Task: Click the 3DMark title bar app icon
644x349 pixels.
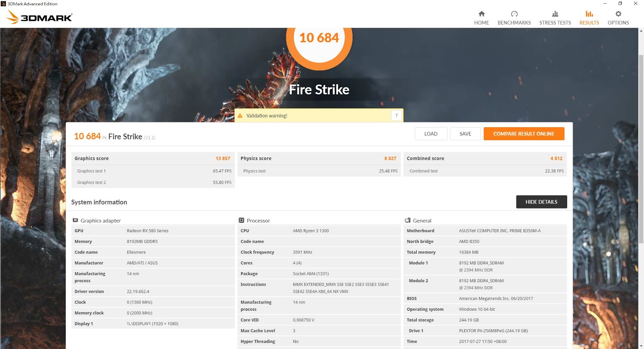Action: 4,4
